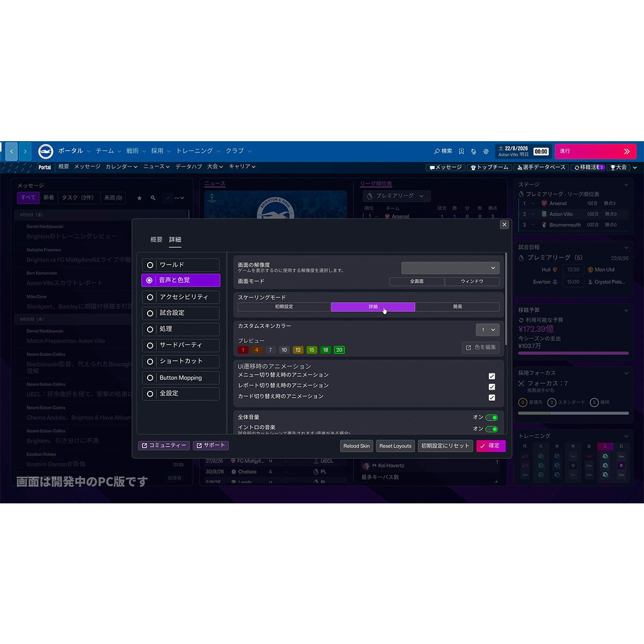This screenshot has width=644, height=644.
Task: Open the 選手データベース shortcut
Action: tap(541, 167)
